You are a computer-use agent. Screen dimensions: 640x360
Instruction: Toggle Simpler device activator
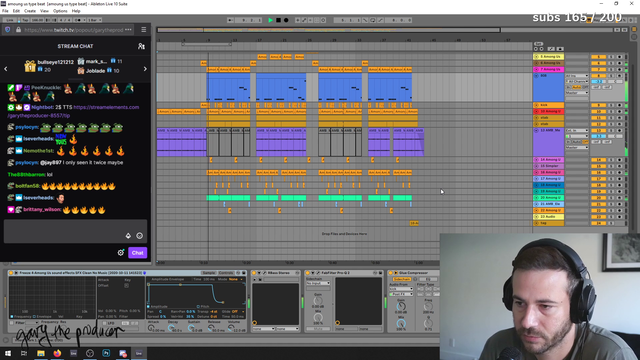tap(11, 273)
